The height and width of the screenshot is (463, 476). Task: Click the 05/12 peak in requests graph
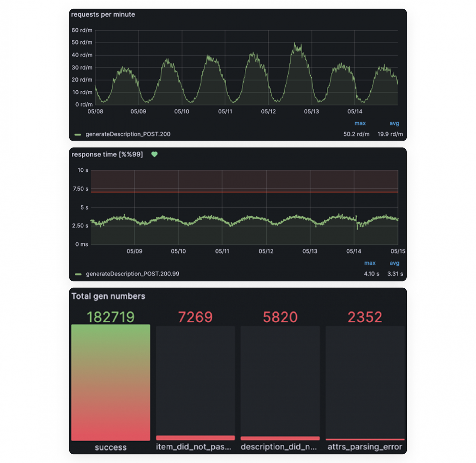tap(295, 44)
